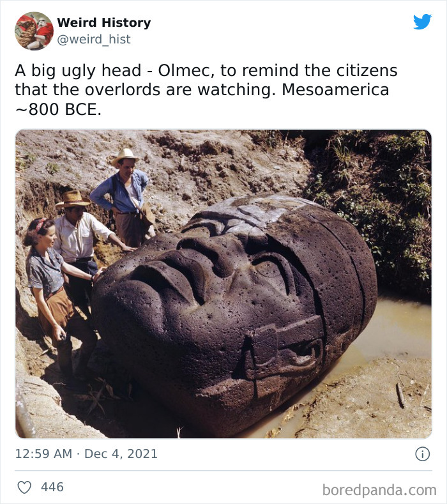The height and width of the screenshot is (504, 447).
Task: Click the boredpanda.com watermark
Action: (379, 490)
